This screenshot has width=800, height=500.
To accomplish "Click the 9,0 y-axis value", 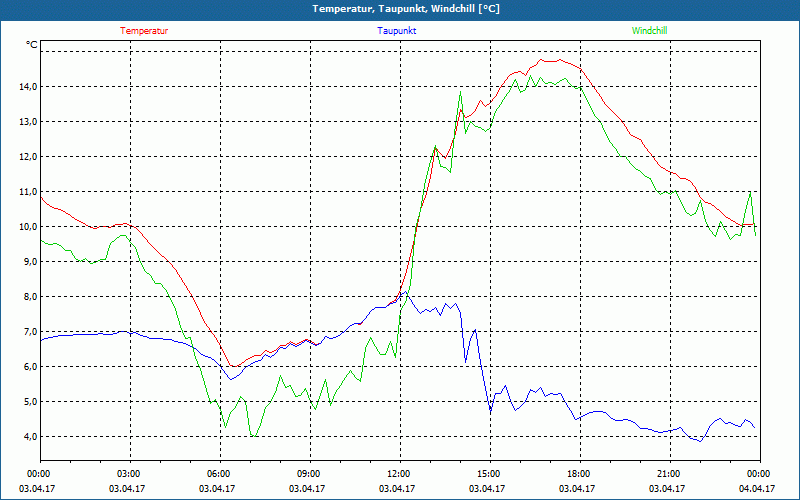I will click(x=31, y=262).
